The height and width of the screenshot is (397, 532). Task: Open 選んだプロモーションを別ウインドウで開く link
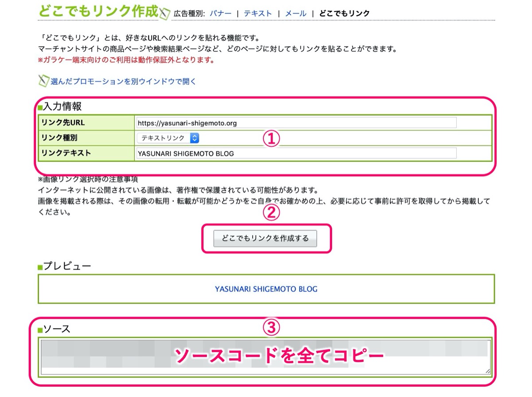123,82
